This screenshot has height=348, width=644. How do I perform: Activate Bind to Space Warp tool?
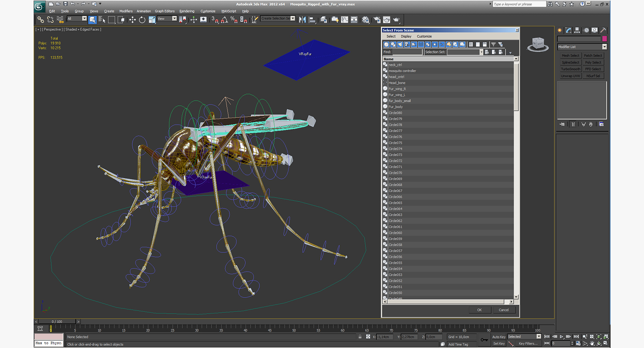[60, 20]
